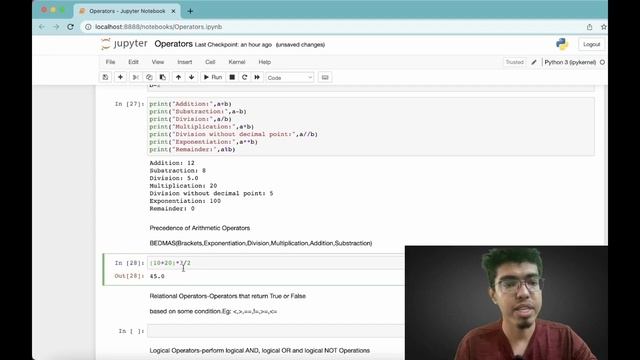The image size is (640, 360).
Task: Open the Insert menu
Action: pos(184,62)
